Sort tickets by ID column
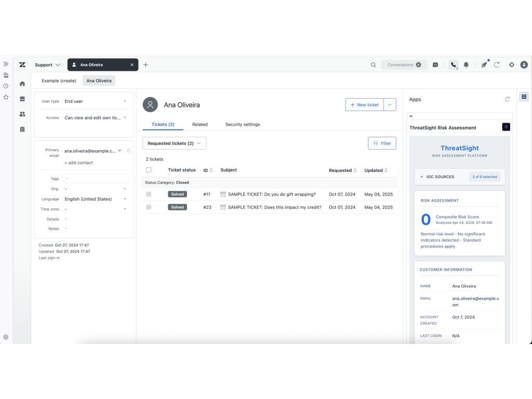The width and height of the screenshot is (532, 399). coord(208,170)
